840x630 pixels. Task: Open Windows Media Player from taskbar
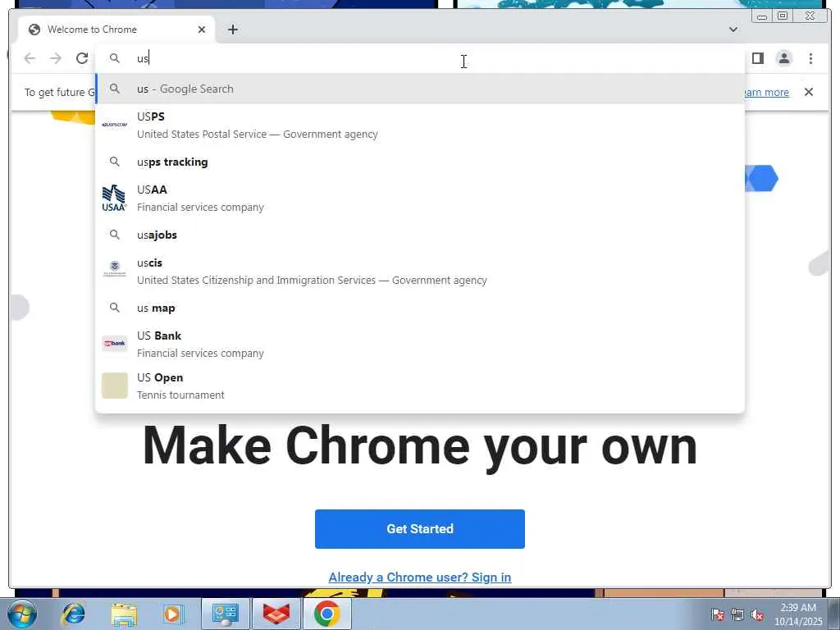click(172, 614)
